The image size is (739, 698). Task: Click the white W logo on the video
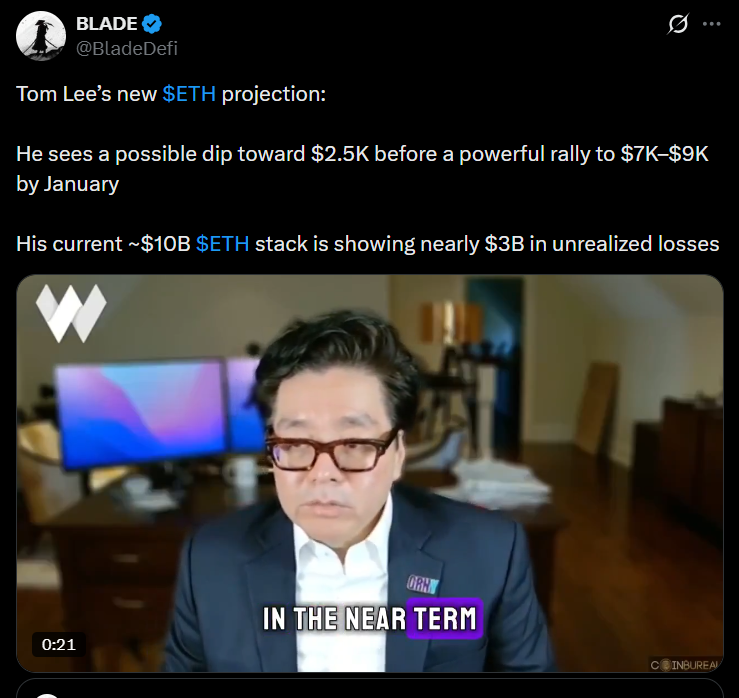point(71,313)
